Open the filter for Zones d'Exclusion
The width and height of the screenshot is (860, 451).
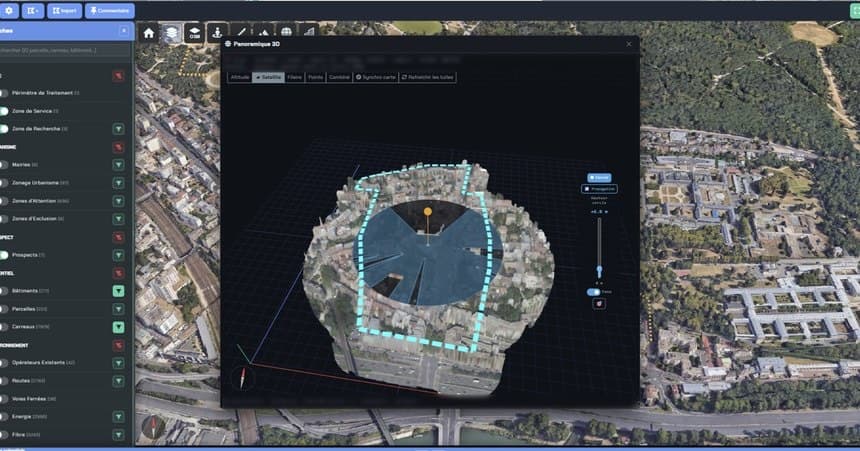[x=118, y=219]
